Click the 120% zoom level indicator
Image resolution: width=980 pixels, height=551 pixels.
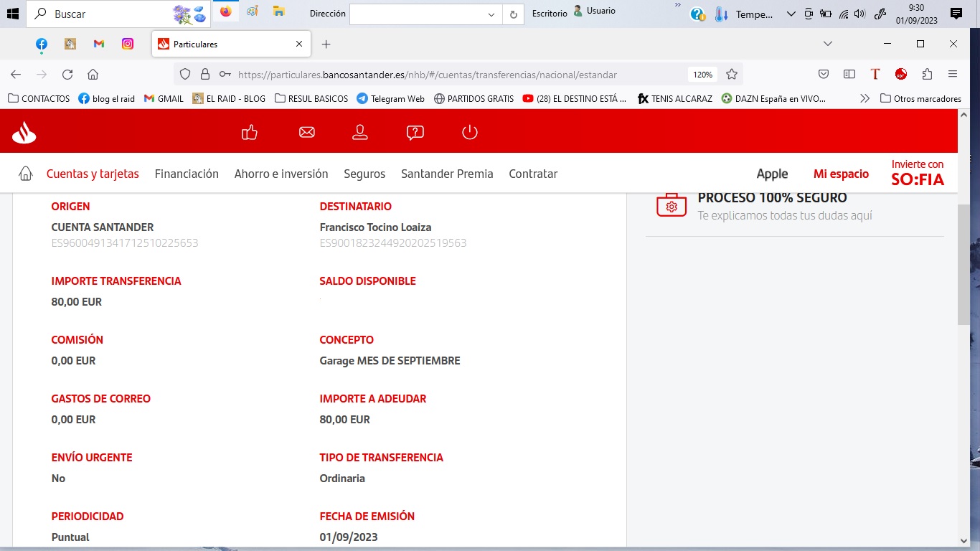pos(702,74)
